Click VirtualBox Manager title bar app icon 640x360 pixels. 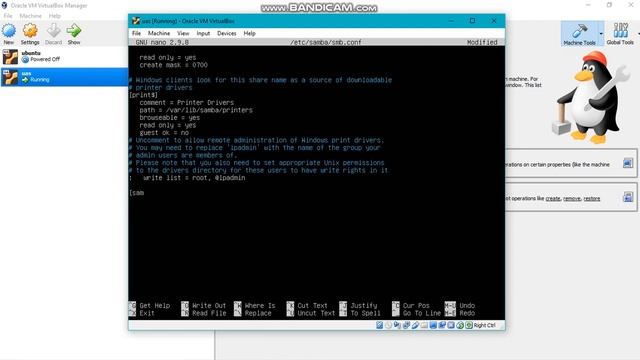[x=4, y=5]
